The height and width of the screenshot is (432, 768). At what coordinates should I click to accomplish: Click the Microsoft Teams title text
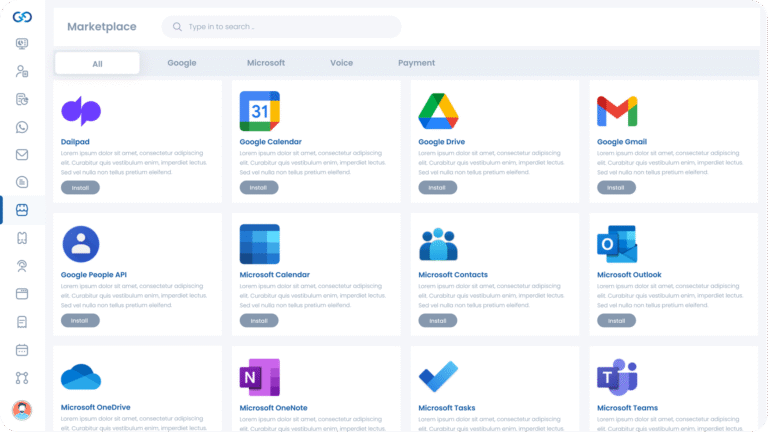click(x=627, y=408)
